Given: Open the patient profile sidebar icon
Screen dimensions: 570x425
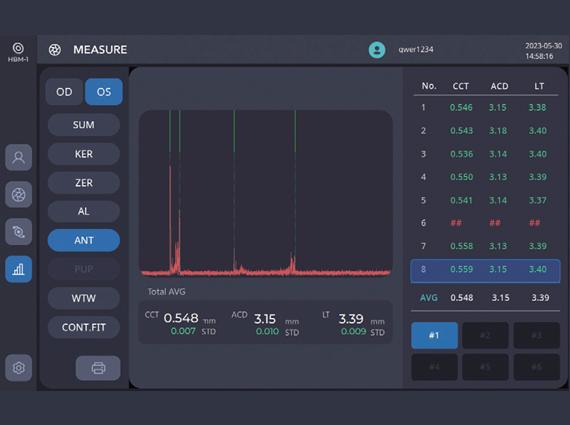Looking at the screenshot, I should tap(19, 157).
